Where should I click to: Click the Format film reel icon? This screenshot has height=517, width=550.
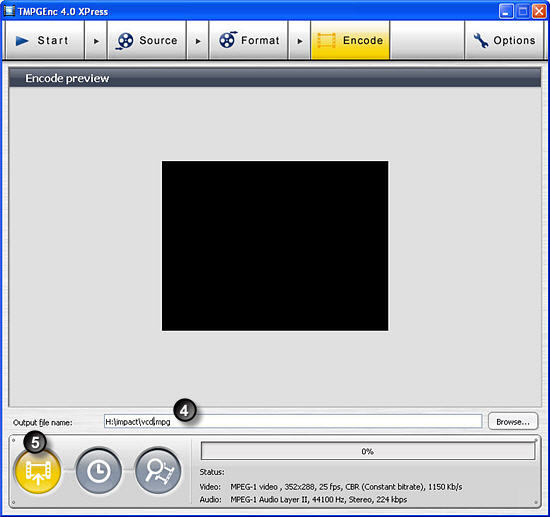click(x=228, y=40)
